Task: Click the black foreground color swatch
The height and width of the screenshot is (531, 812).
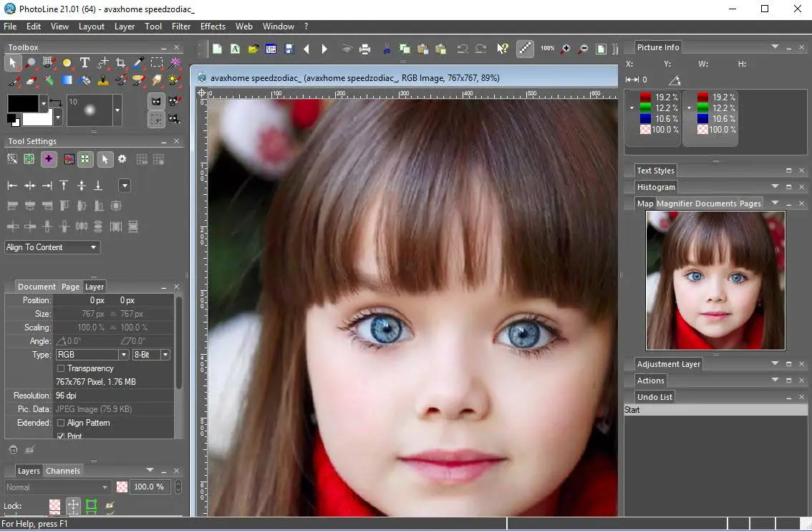Action: [23, 103]
